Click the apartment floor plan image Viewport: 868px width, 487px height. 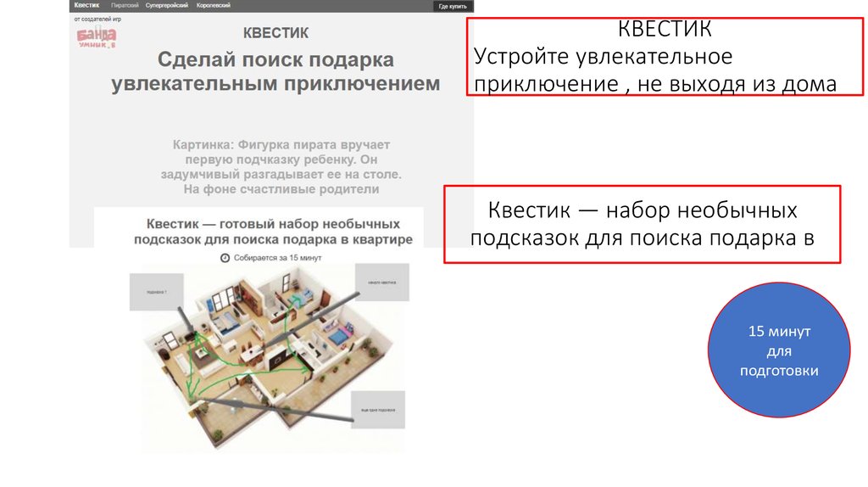269,357
